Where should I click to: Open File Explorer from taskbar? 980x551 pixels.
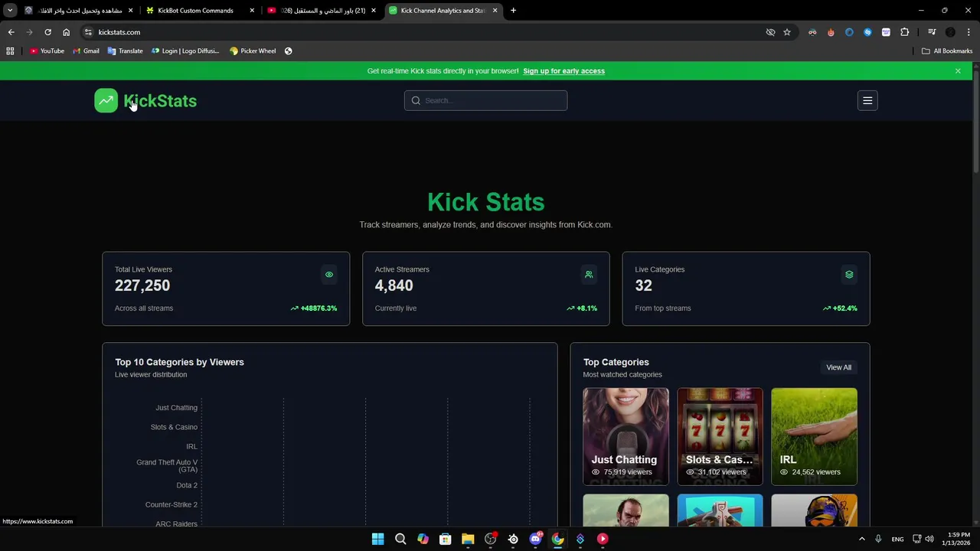click(468, 539)
